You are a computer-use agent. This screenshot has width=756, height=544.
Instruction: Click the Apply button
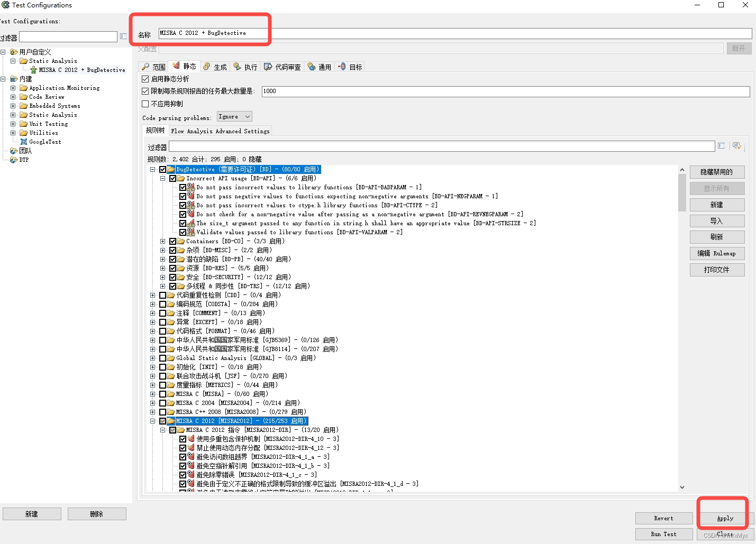pyautogui.click(x=725, y=518)
